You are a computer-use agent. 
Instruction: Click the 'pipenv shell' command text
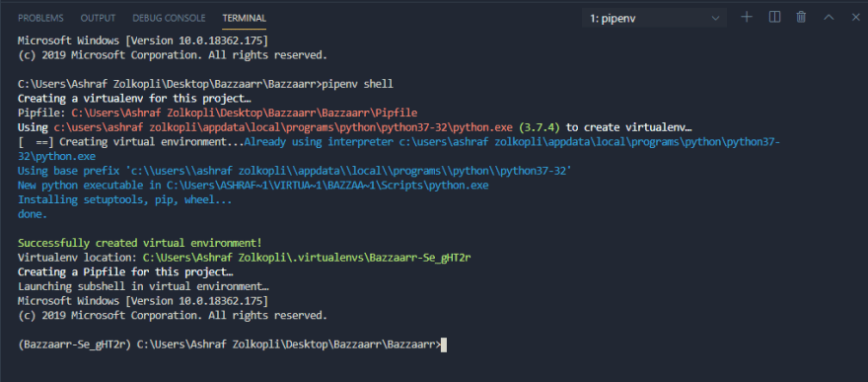(x=358, y=84)
